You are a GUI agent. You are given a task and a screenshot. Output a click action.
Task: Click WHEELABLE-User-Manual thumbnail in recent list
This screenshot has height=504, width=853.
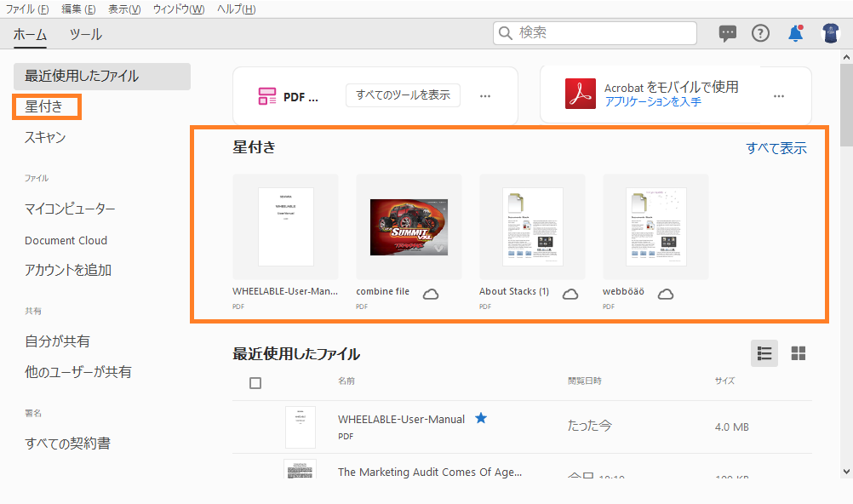pos(301,427)
